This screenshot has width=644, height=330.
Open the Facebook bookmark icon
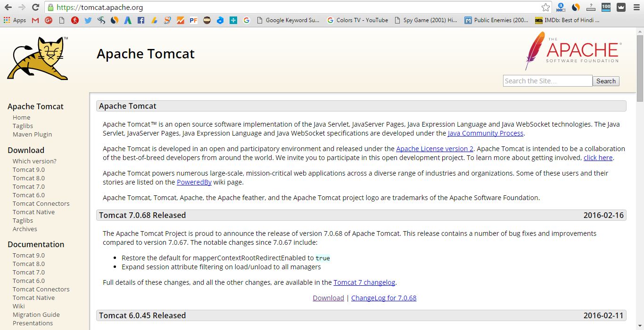[x=141, y=20]
